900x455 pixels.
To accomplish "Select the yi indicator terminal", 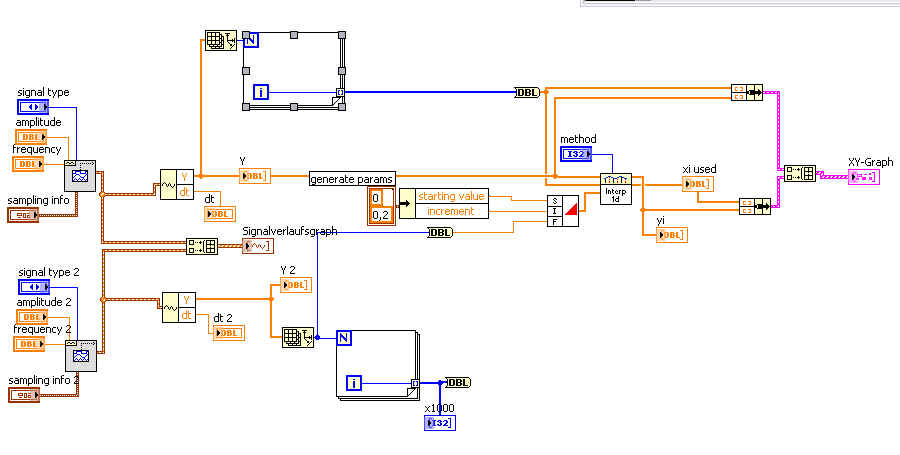I will (x=672, y=235).
